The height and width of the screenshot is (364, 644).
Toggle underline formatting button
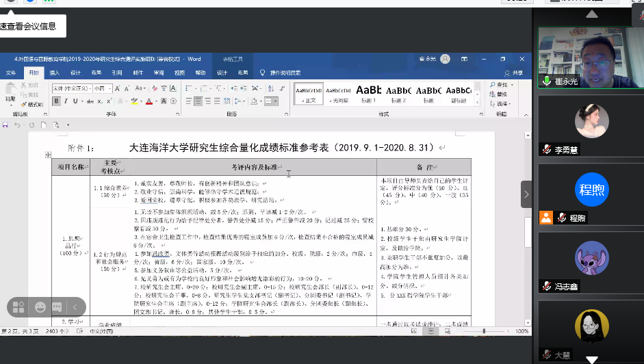(77, 101)
